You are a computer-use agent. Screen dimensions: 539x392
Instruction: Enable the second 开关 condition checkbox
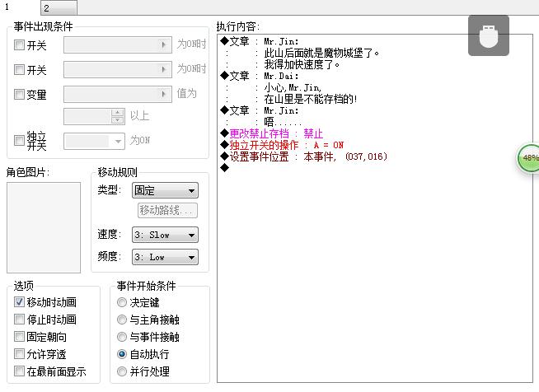tap(19, 70)
